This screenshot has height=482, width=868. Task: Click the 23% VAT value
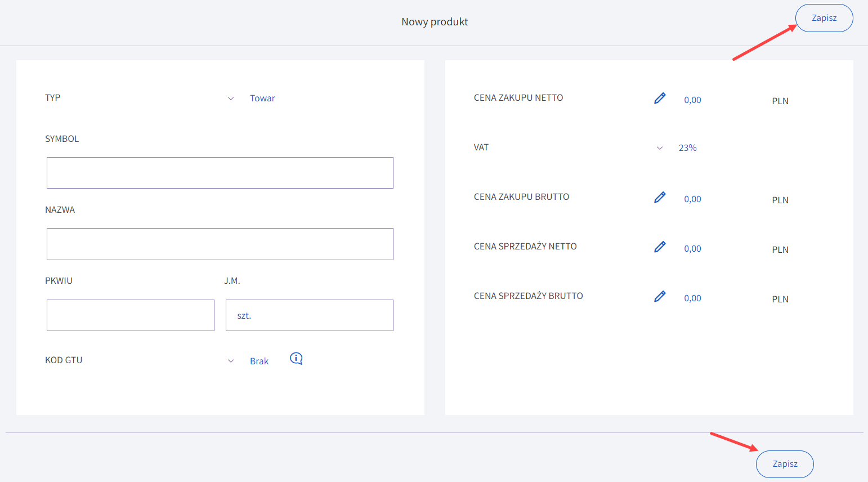point(687,148)
